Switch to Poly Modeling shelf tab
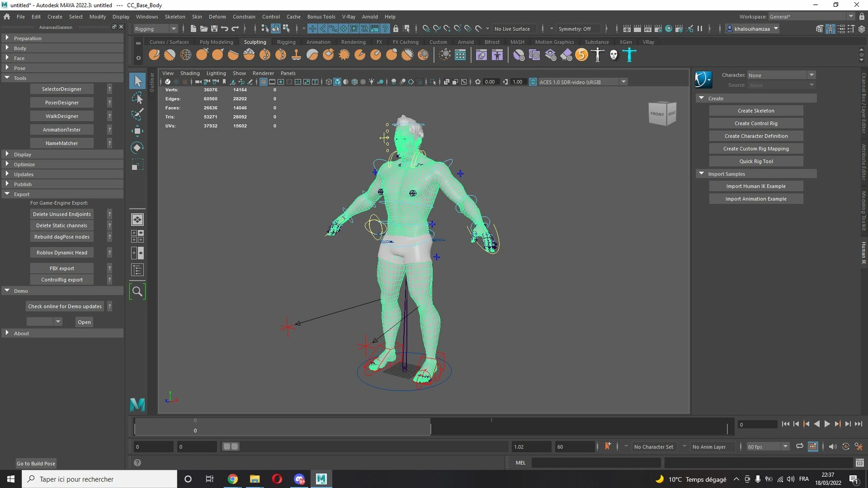868x488 pixels. pos(216,42)
